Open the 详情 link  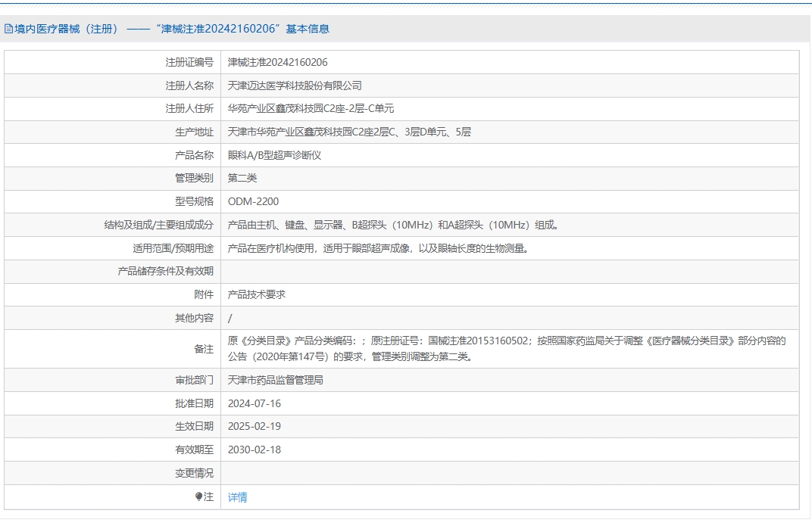tap(237, 497)
